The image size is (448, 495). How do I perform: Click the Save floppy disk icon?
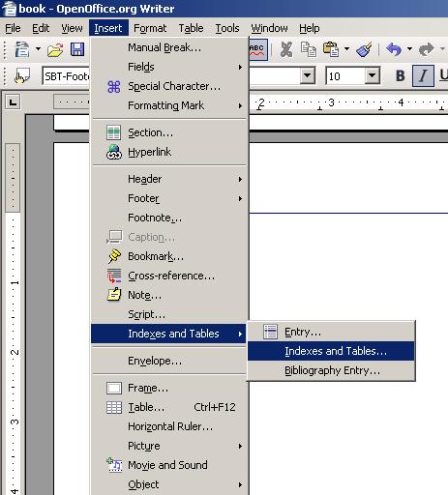tap(77, 50)
